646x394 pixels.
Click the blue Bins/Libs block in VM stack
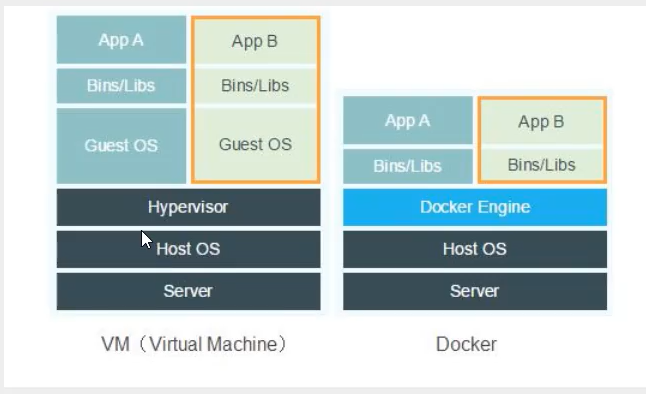[x=121, y=86]
